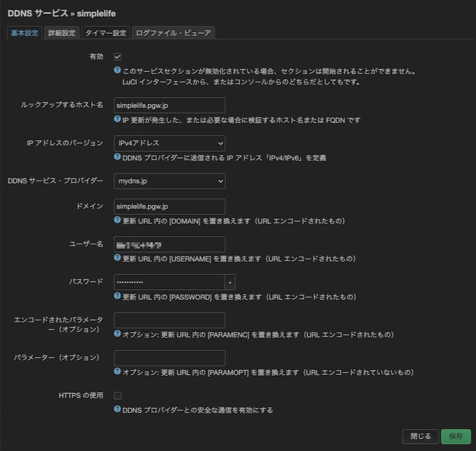Click help icon under IP address version
476x451 pixels.
coord(117,158)
